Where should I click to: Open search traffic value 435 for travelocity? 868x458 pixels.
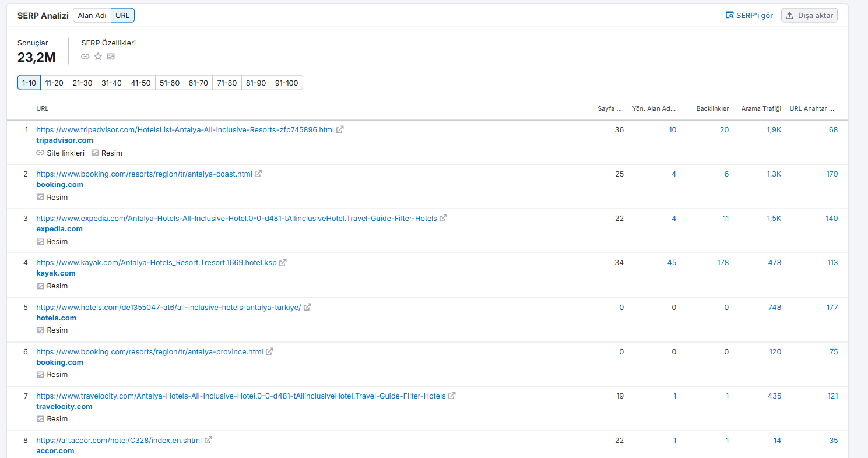(x=775, y=396)
